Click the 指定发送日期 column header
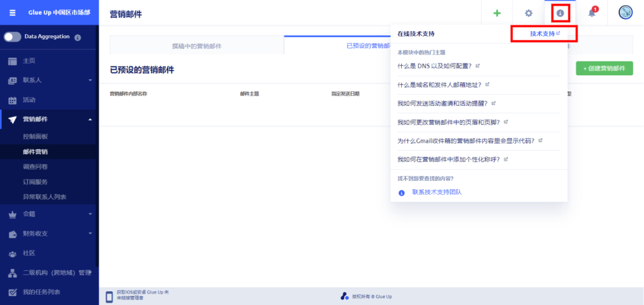Image resolution: width=644 pixels, height=305 pixels. pos(345,94)
